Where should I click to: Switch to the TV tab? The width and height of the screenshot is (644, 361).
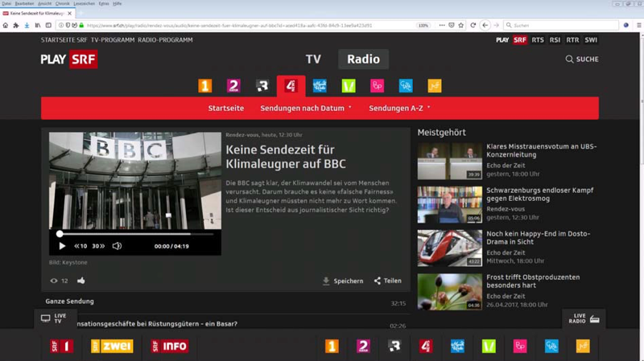313,59
